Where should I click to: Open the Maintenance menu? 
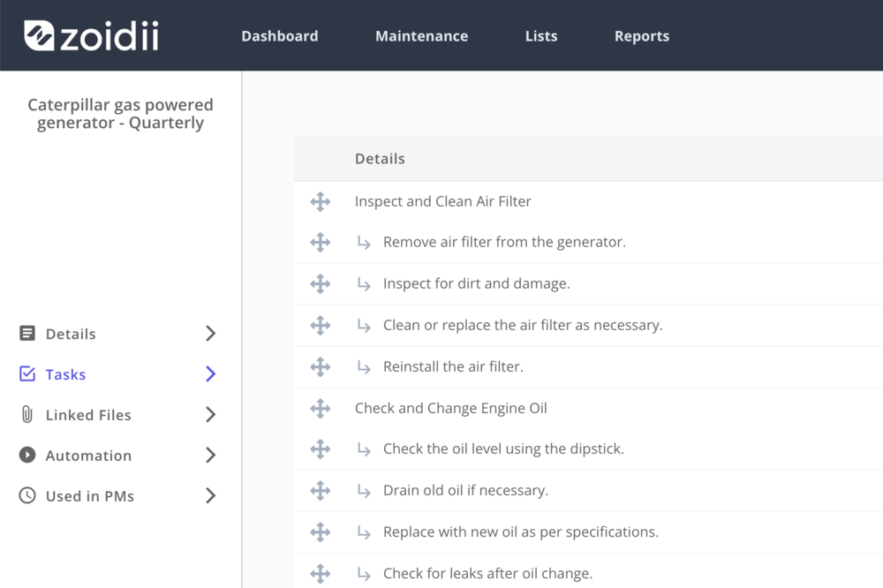pos(422,36)
